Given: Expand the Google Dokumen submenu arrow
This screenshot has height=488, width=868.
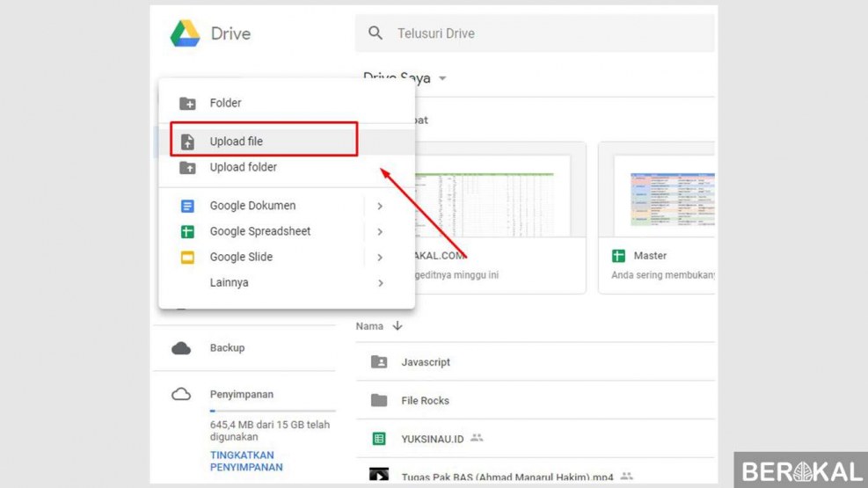Looking at the screenshot, I should [380, 206].
